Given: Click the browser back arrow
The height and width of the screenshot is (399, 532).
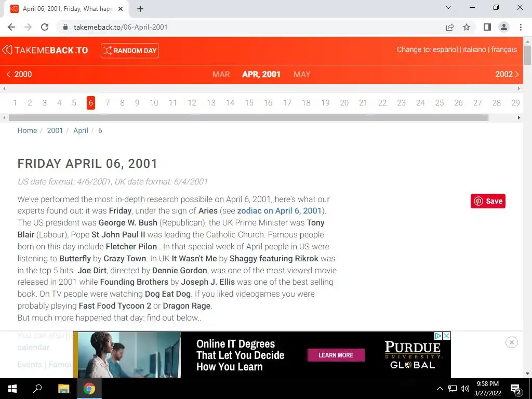Looking at the screenshot, I should click(11, 27).
